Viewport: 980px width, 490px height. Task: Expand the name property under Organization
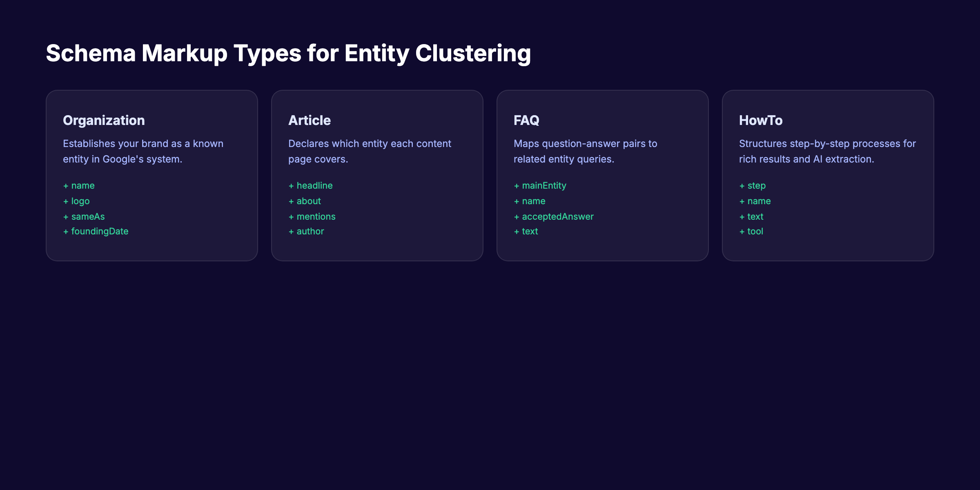click(x=79, y=186)
